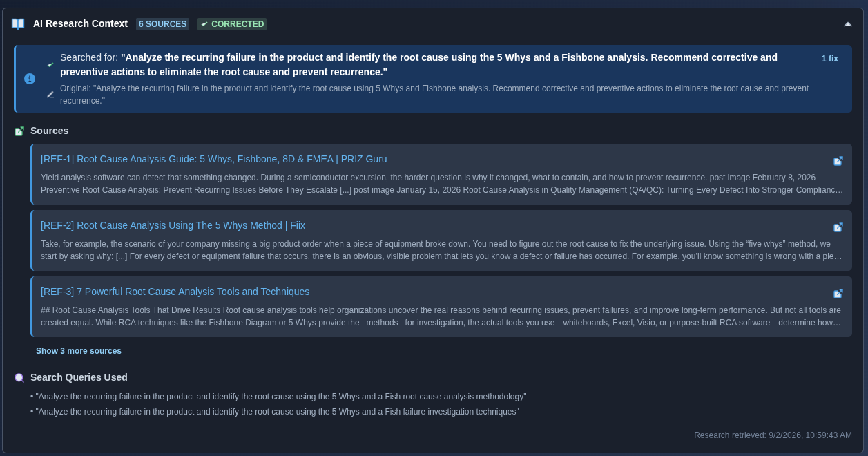Collapse the AI Research Context panel

coord(848,24)
